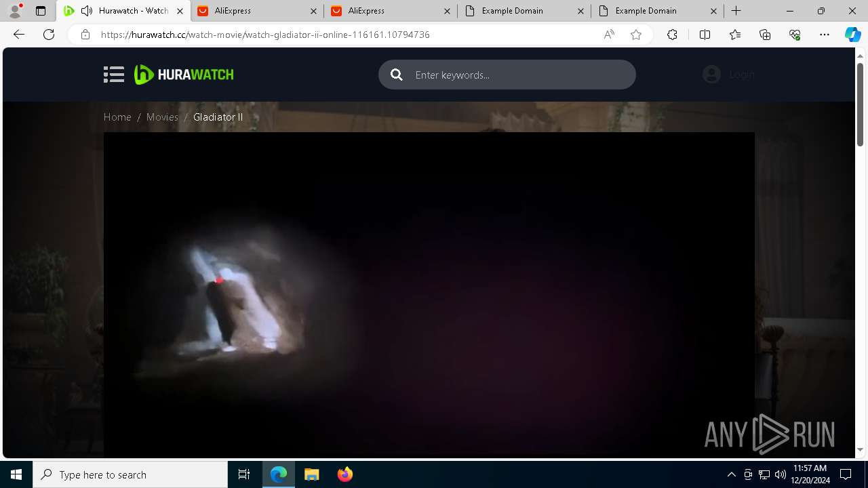
Task: Click the Login user avatar icon
Action: coord(711,75)
